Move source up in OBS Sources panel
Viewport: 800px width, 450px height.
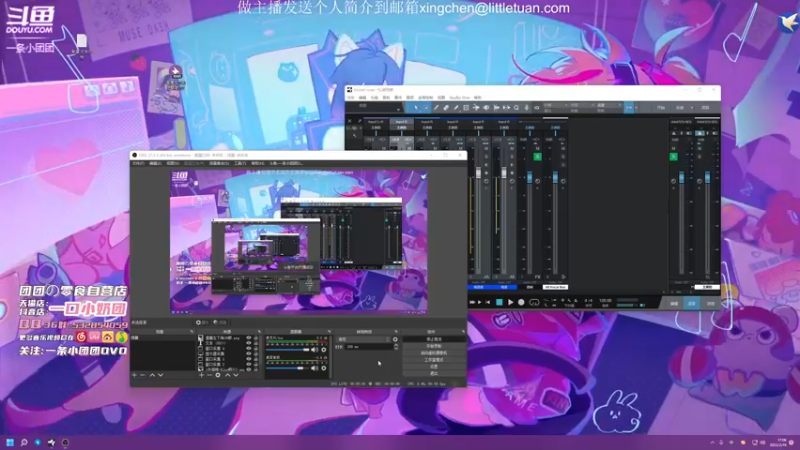(x=228, y=375)
